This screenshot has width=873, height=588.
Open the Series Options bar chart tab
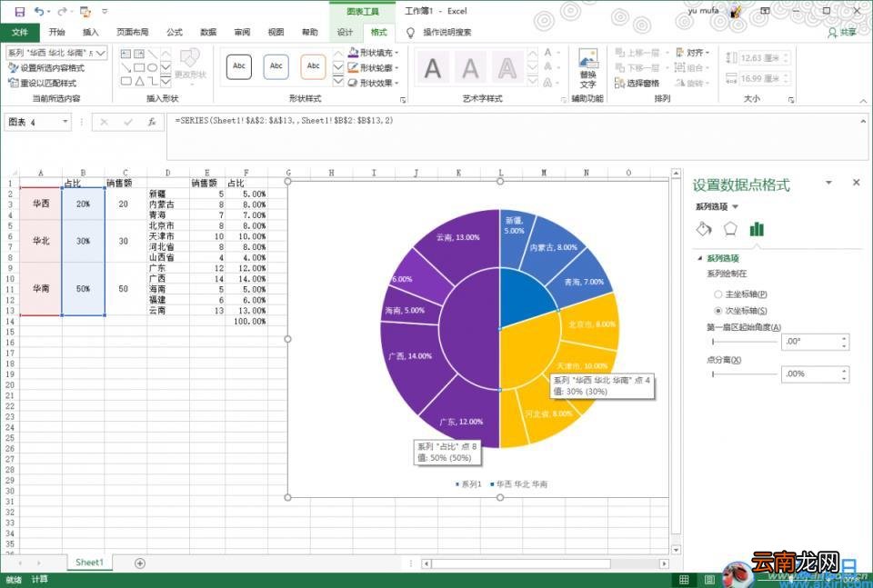[x=756, y=229]
